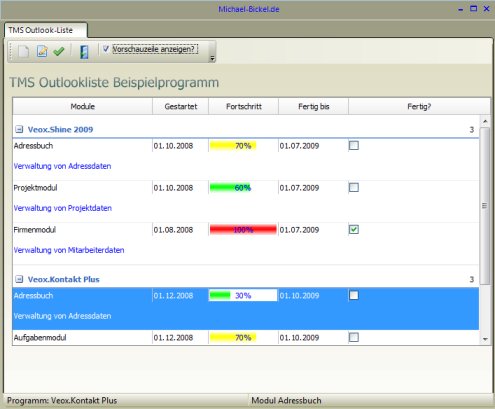Screen dimensions: 495x409
Task: Click the scrollbar down arrow
Action: (485, 339)
